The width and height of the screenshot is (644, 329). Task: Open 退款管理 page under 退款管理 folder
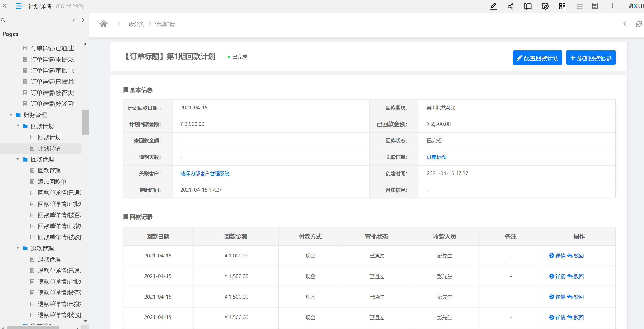[x=49, y=259]
